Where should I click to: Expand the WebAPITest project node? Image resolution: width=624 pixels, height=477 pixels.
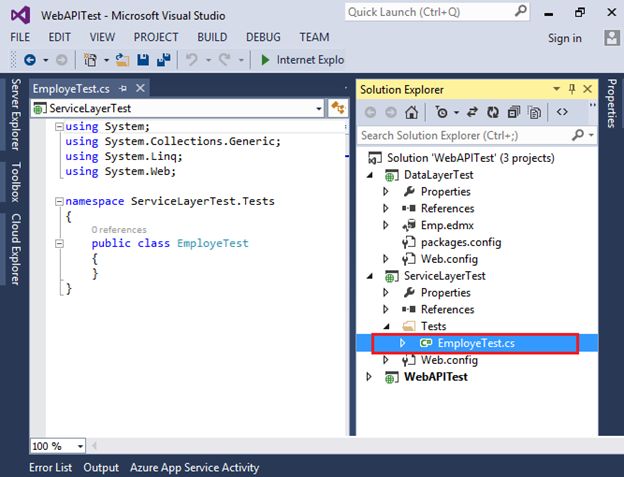pos(369,377)
